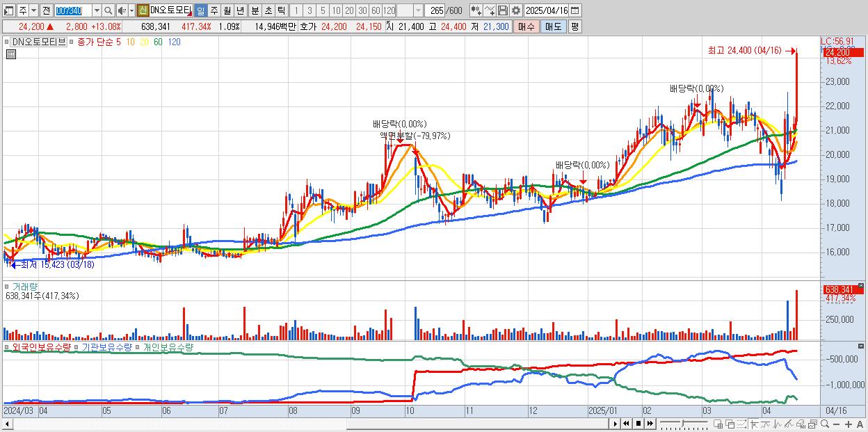The image size is (868, 432).
Task: Select the 년 yearly period tab
Action: tap(240, 11)
